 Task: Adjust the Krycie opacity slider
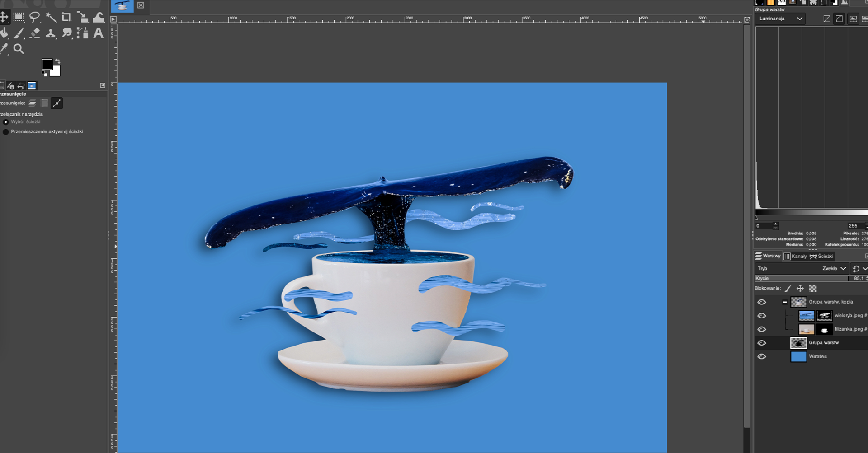pos(811,279)
